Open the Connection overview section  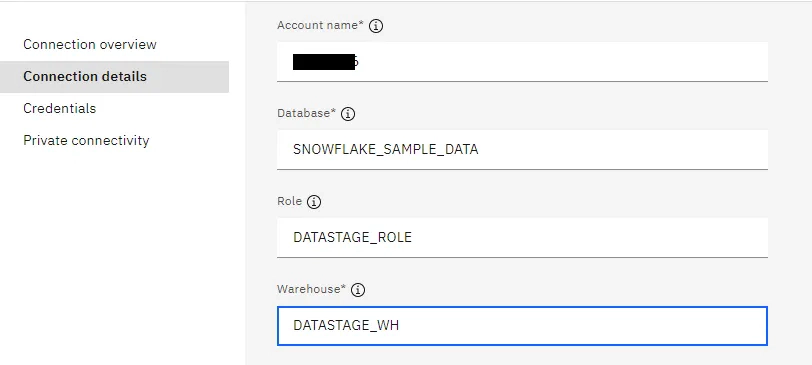[x=90, y=45]
